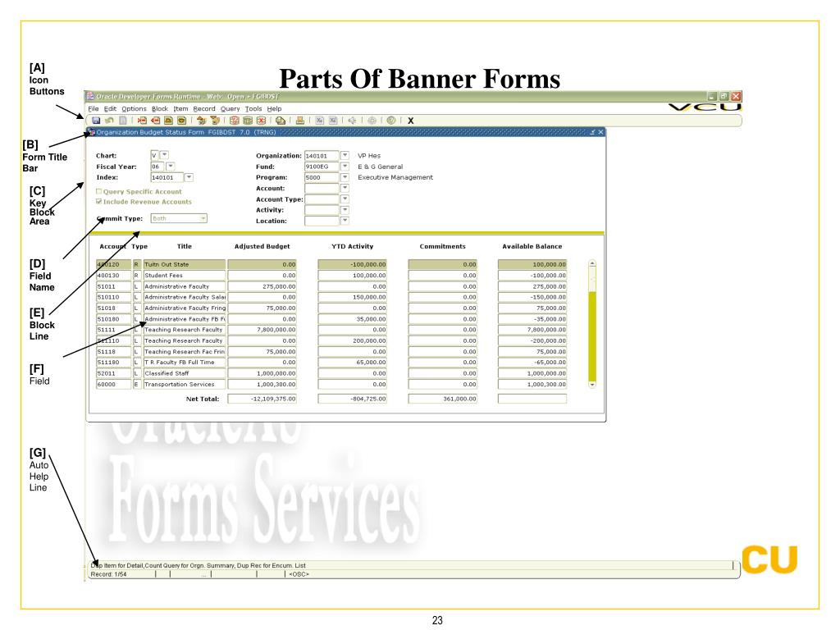
Task: Click the Remove Record icon
Action: [x=155, y=121]
